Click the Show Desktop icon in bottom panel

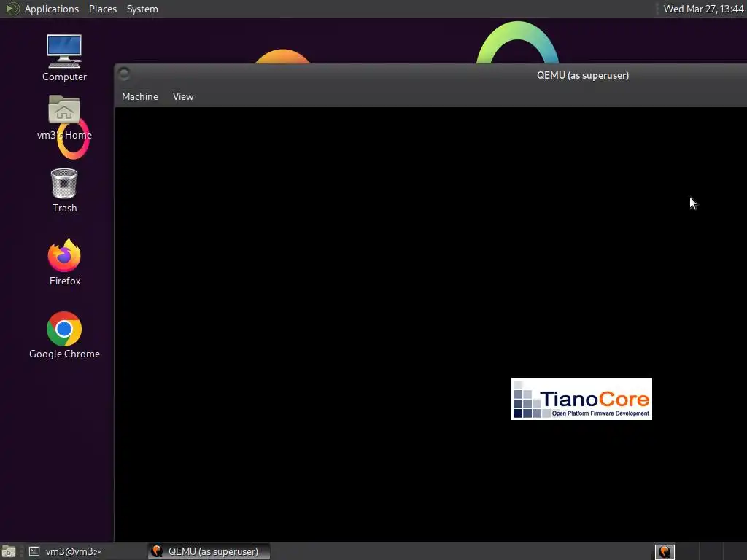click(x=9, y=551)
